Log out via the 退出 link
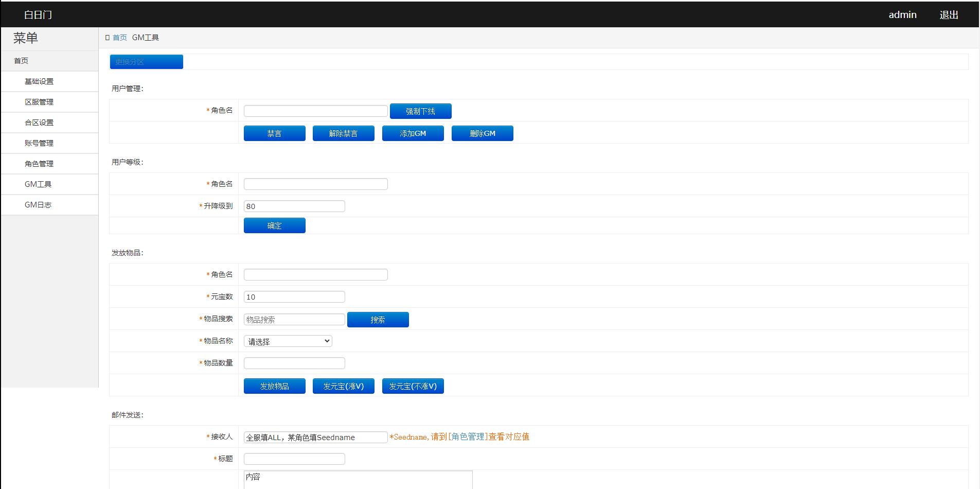 (948, 14)
